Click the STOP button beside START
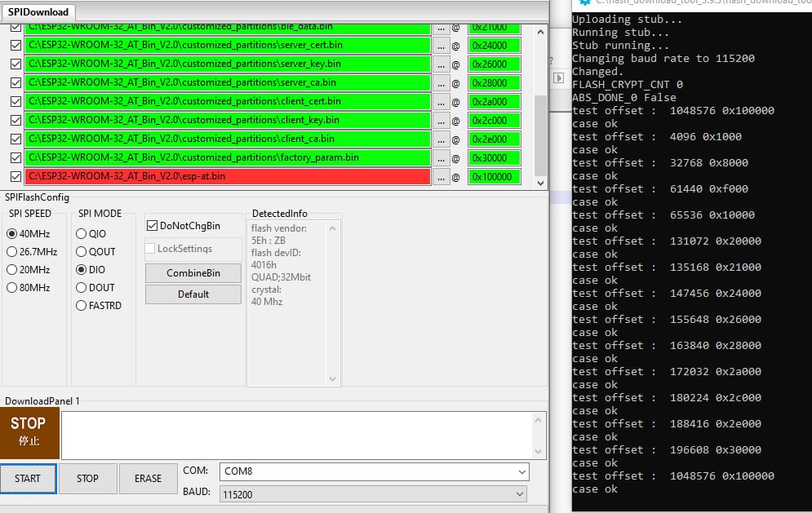The width and height of the screenshot is (812, 513). (87, 478)
